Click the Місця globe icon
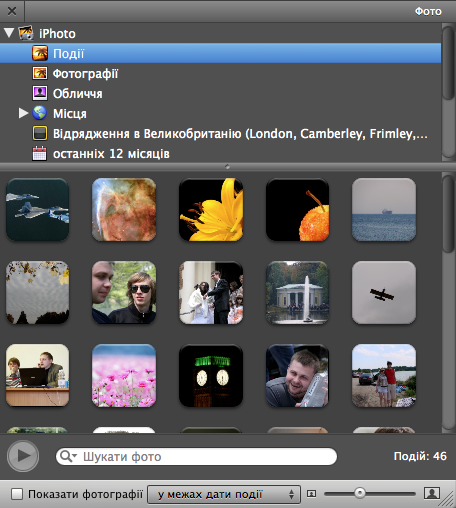456x508 pixels. 40,113
